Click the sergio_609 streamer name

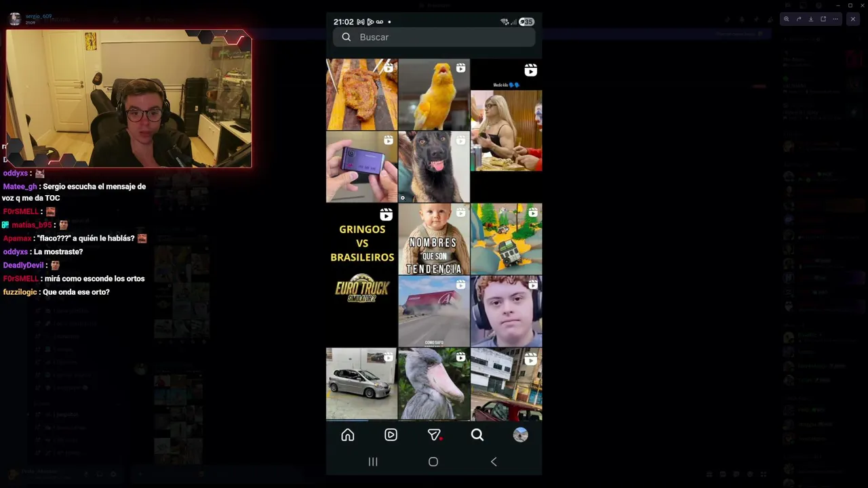(39, 16)
